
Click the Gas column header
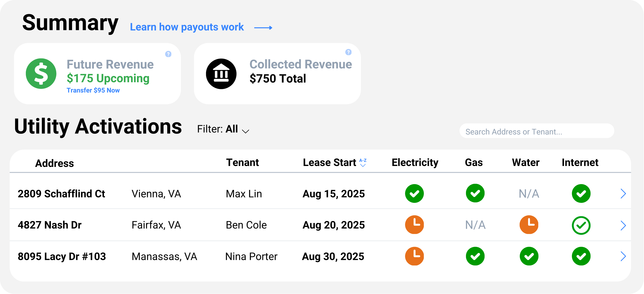click(474, 163)
